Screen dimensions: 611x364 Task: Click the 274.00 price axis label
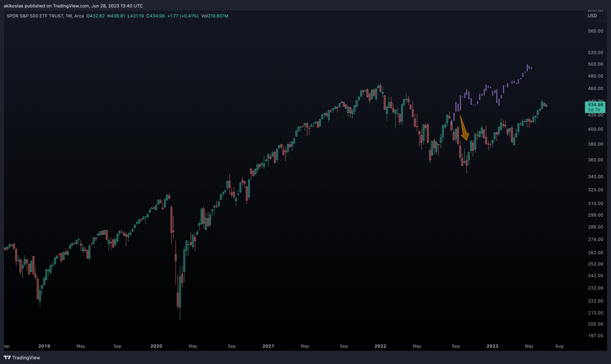595,239
